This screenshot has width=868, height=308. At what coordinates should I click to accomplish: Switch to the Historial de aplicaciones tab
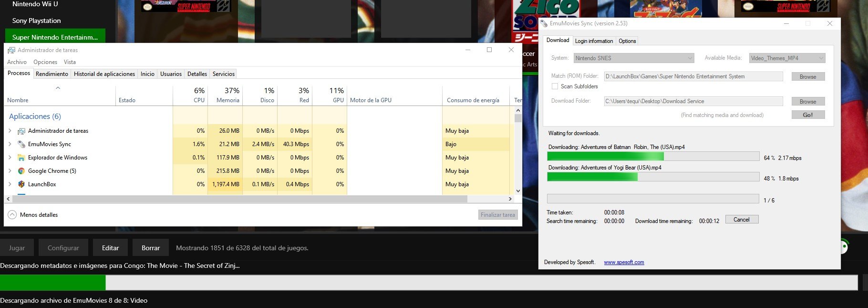point(104,74)
